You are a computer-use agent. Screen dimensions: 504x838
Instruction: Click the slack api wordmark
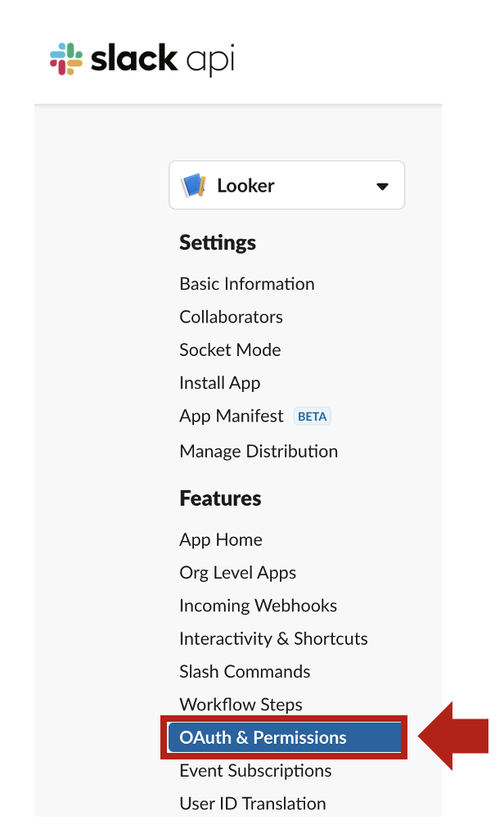163,59
